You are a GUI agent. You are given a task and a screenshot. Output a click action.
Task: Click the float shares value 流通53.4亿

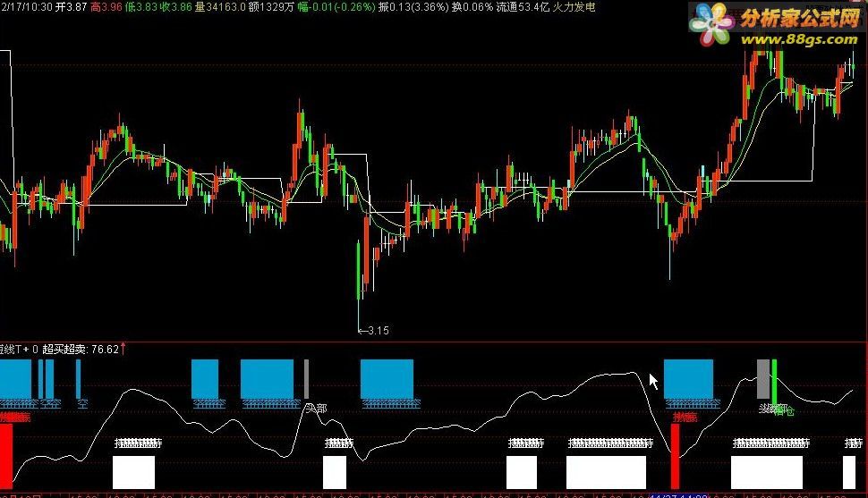[x=523, y=7]
